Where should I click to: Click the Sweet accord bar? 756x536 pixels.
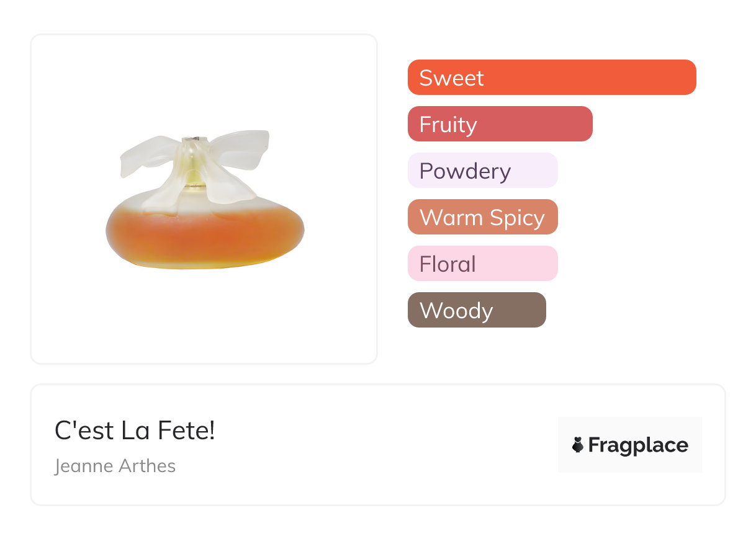551,78
